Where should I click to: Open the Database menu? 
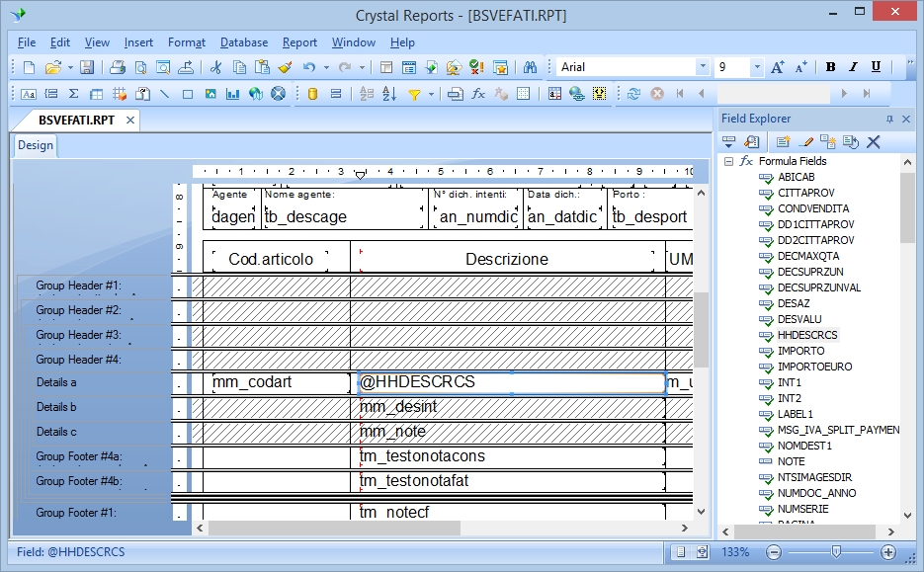(x=244, y=42)
